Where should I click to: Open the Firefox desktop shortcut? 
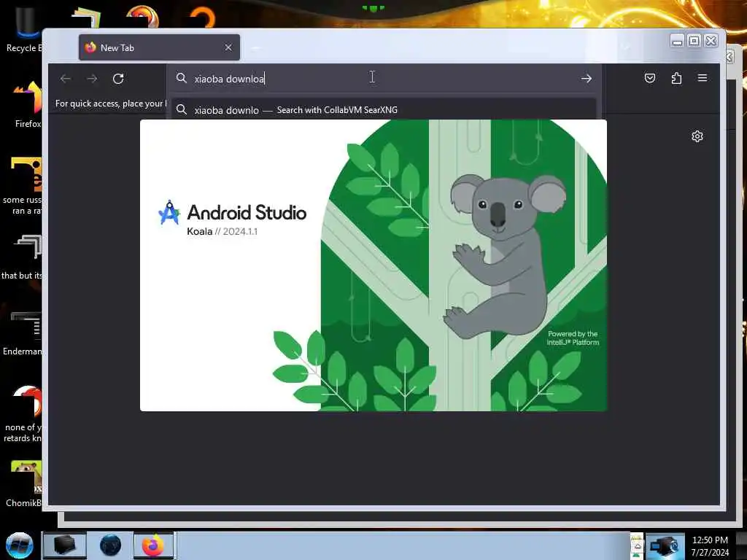(x=28, y=105)
